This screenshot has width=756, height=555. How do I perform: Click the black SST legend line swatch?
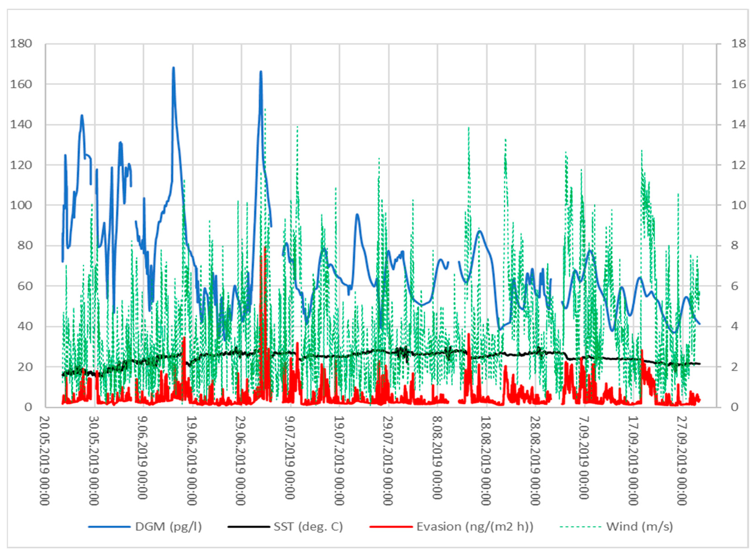[x=249, y=527]
